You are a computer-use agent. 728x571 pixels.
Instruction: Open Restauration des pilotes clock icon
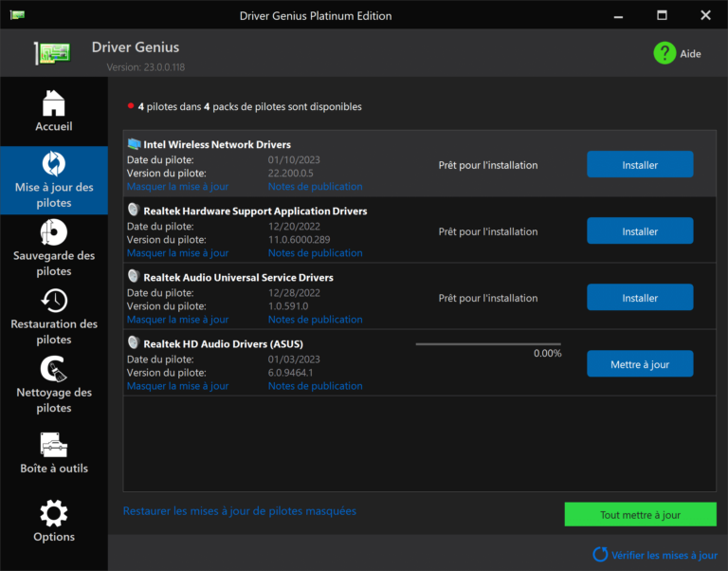[x=54, y=300]
